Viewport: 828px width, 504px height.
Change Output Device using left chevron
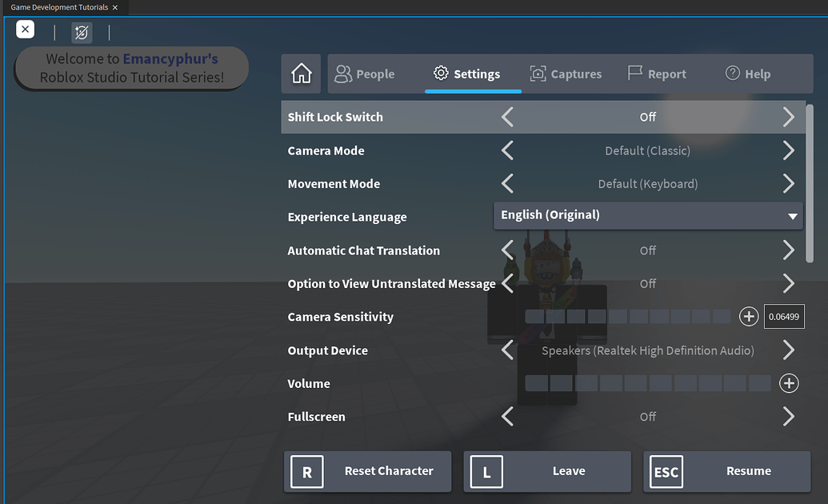pyautogui.click(x=506, y=350)
